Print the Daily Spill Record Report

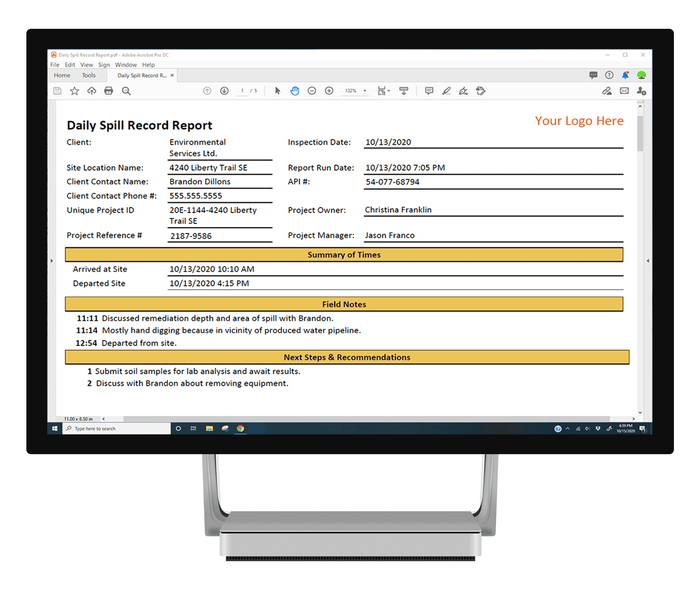point(108,91)
